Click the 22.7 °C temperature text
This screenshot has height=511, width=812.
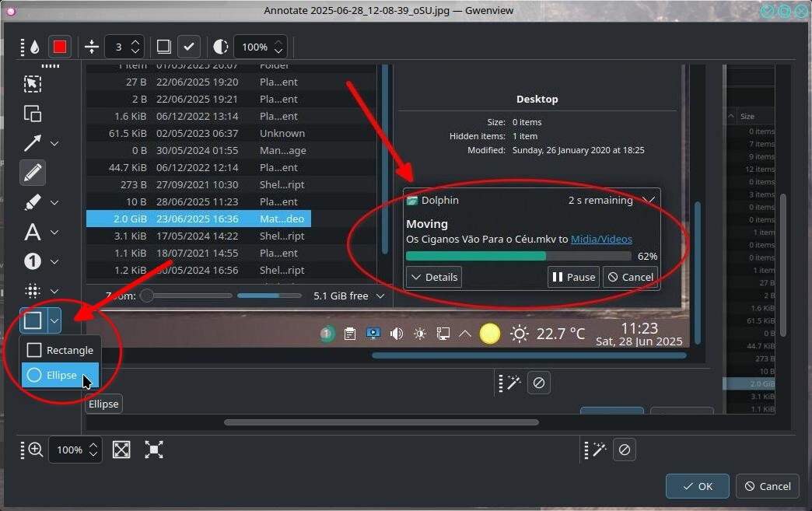[x=560, y=334]
